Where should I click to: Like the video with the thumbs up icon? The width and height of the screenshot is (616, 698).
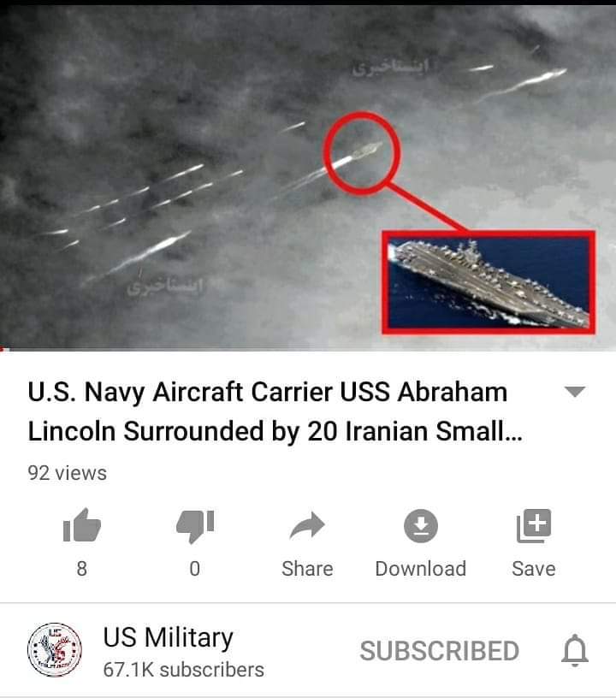click(82, 525)
